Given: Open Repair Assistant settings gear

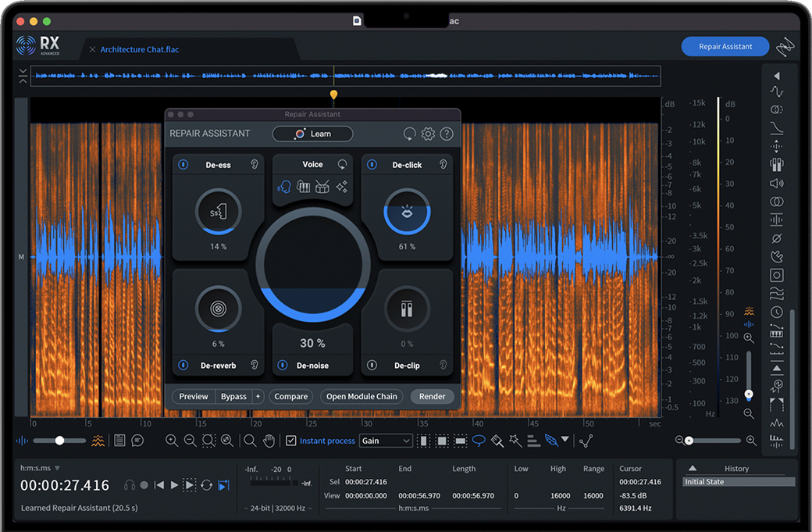Looking at the screenshot, I should pos(428,134).
